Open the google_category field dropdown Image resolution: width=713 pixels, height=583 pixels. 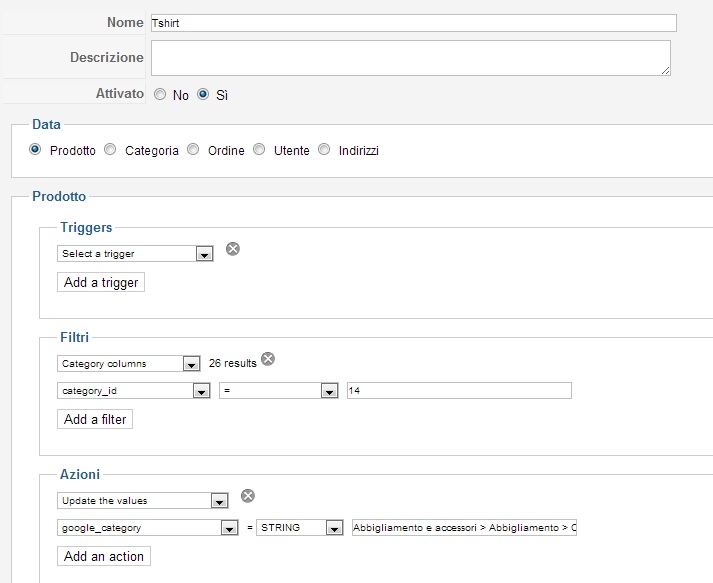pos(148,528)
